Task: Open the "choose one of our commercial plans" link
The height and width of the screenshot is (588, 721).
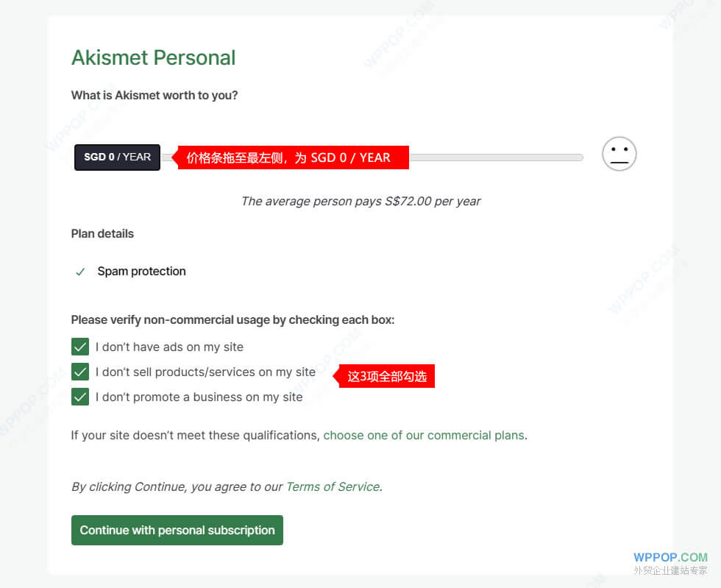Action: coord(424,435)
